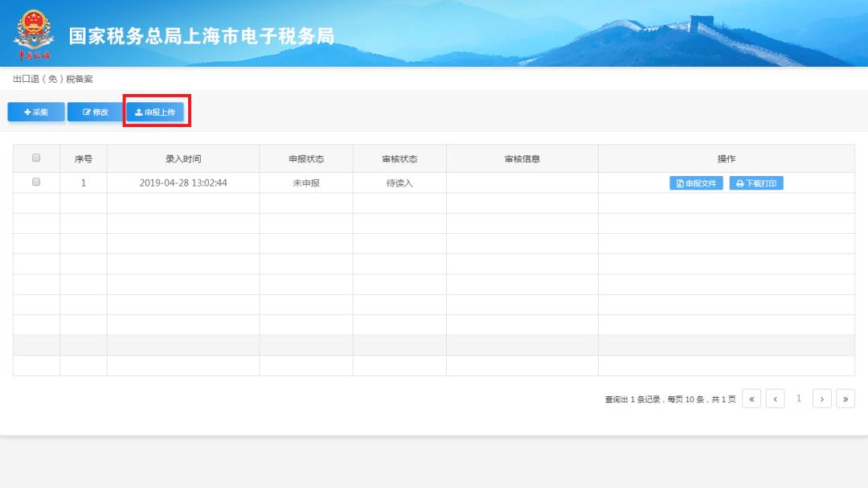Click the 审核状态 column header
Image resolution: width=868 pixels, height=488 pixels.
(399, 159)
